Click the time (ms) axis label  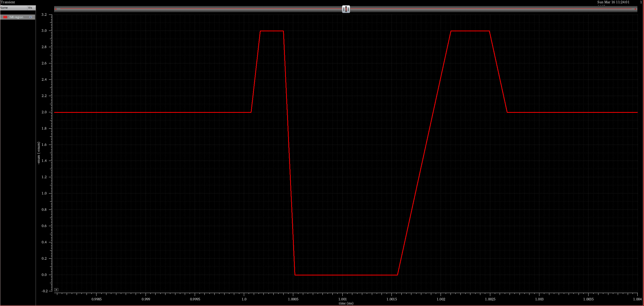[x=346, y=303]
